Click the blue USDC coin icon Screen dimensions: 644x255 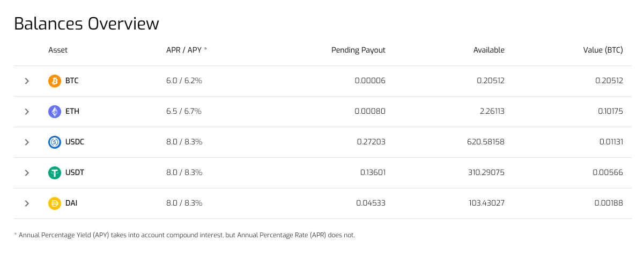pyautogui.click(x=55, y=142)
